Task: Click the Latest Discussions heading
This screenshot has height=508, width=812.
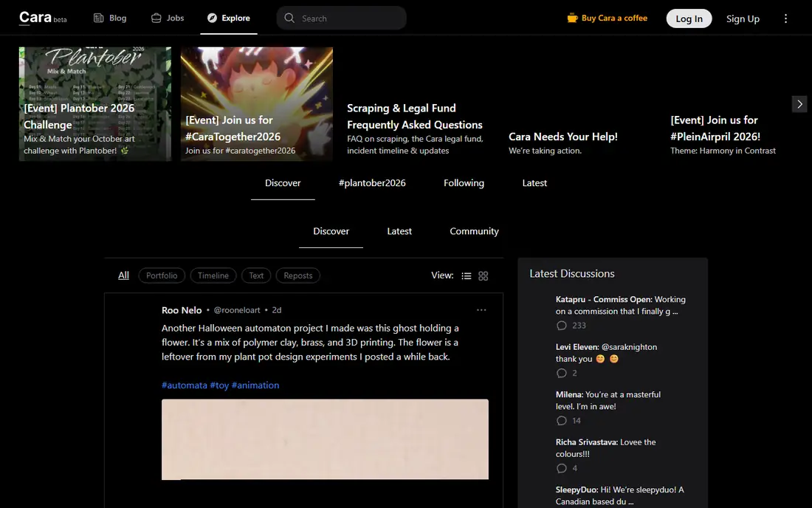Action: point(571,274)
